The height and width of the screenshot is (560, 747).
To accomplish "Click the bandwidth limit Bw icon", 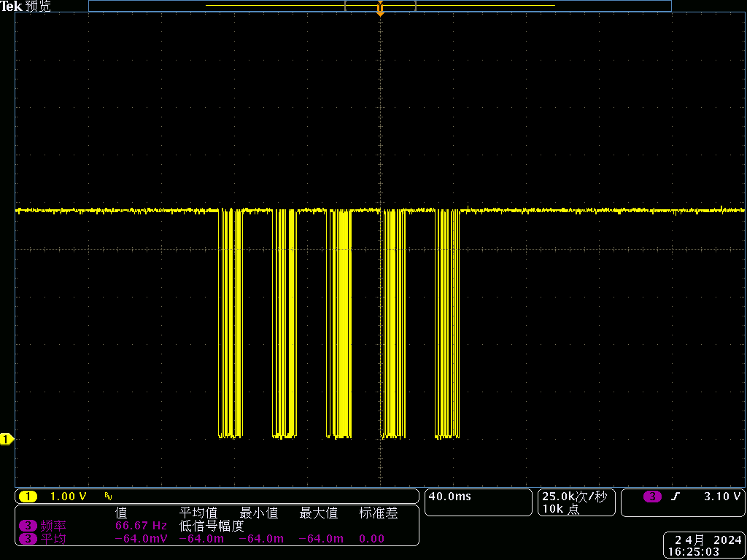I will pos(108,497).
